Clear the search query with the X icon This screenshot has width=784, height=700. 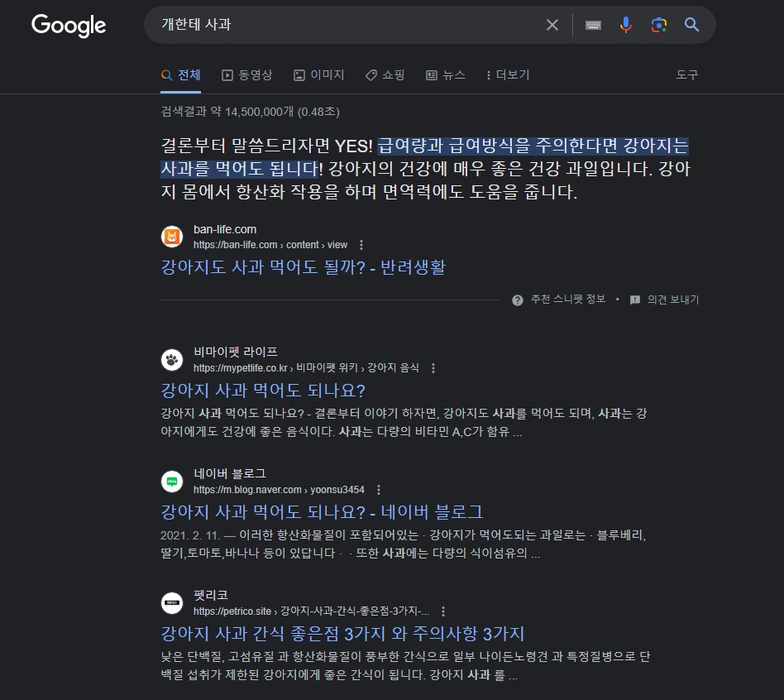click(552, 25)
